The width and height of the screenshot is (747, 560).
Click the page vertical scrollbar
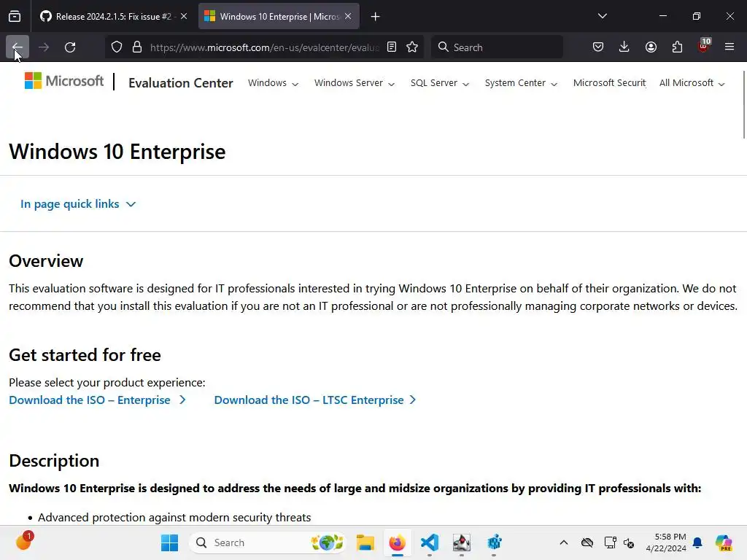pyautogui.click(x=743, y=104)
